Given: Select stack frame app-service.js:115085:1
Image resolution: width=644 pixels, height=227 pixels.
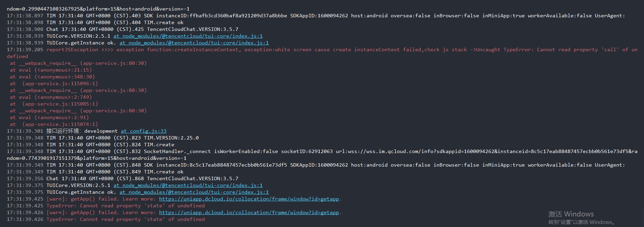Looking at the screenshot, I should coord(54,104).
